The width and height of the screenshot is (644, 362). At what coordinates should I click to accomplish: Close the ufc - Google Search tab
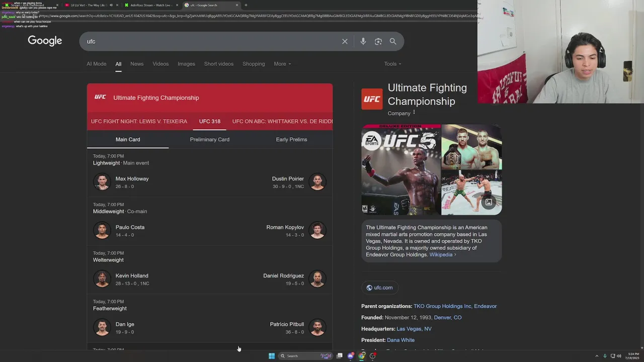pos(237,5)
